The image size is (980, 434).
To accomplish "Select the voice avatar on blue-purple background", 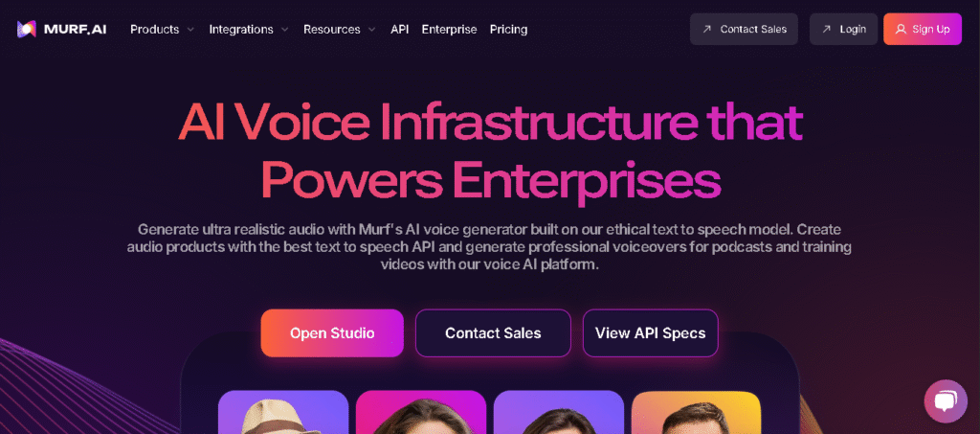I will [559, 413].
